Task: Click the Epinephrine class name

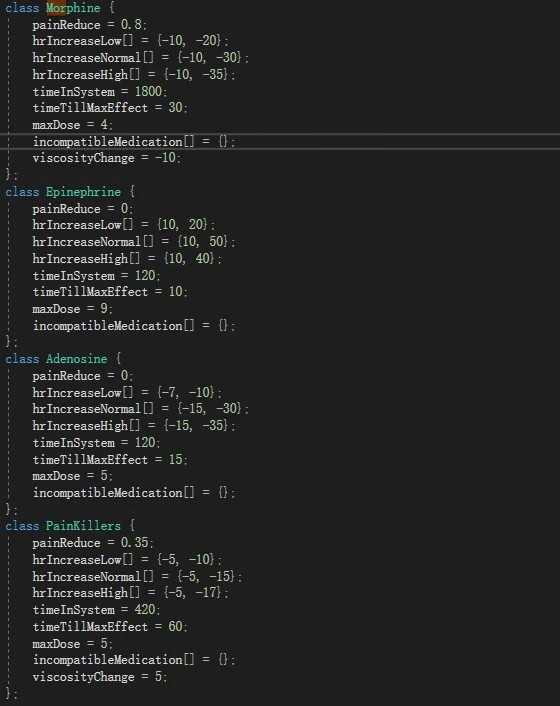Action: 83,192
